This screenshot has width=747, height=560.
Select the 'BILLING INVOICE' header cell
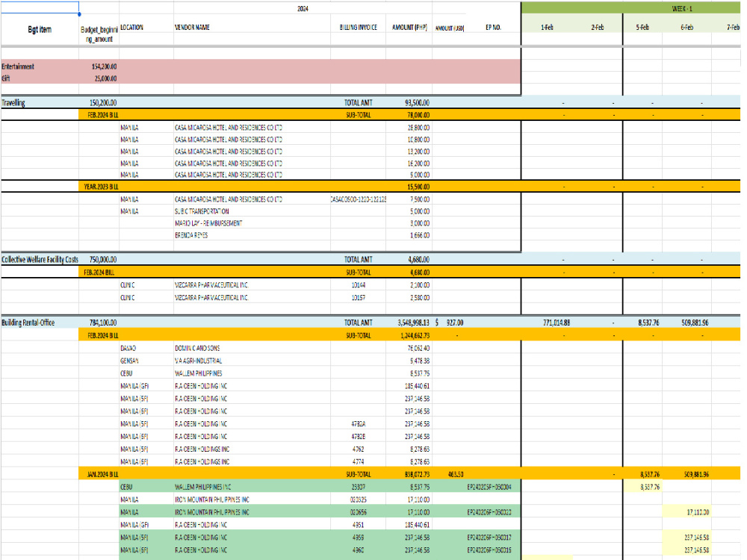359,28
